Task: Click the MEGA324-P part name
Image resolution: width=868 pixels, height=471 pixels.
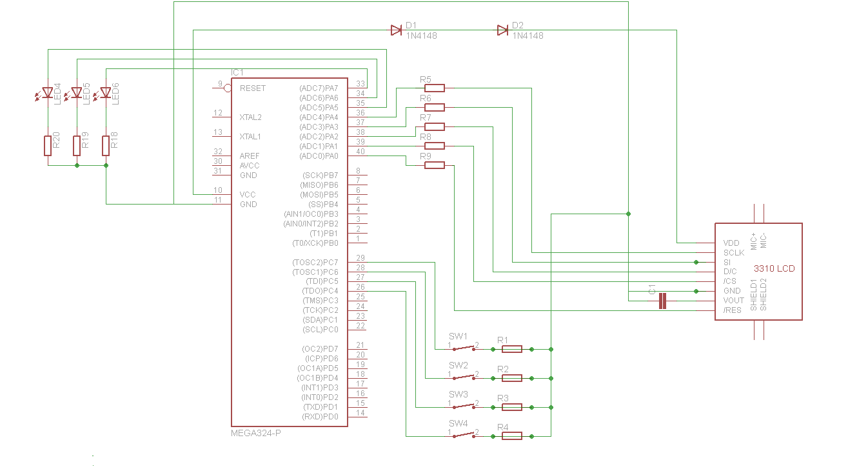Action: pos(256,433)
